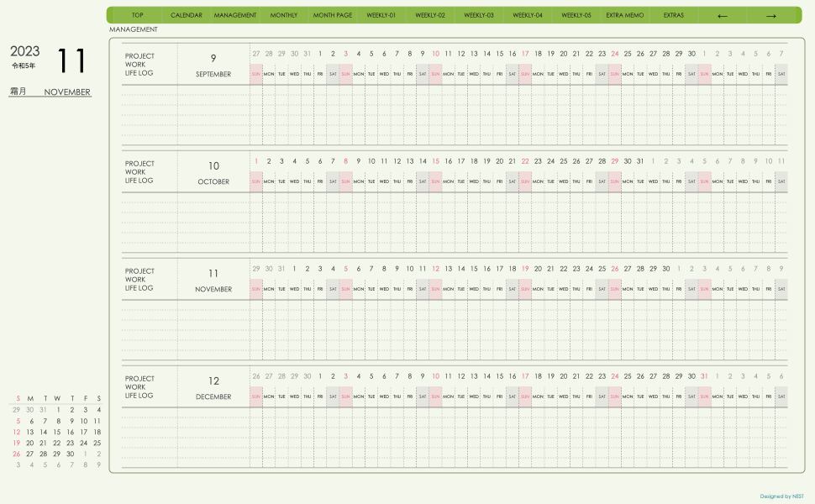Click LIFE LOG label in the November row

(x=139, y=288)
